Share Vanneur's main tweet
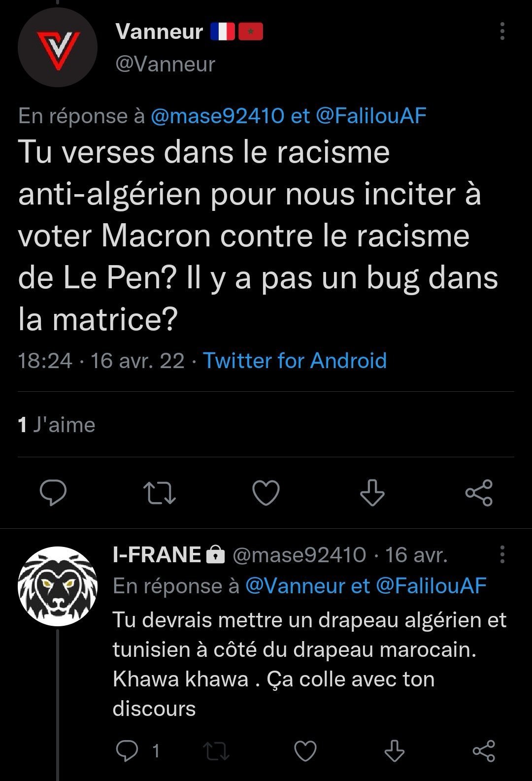This screenshot has width=532, height=781. (x=479, y=493)
